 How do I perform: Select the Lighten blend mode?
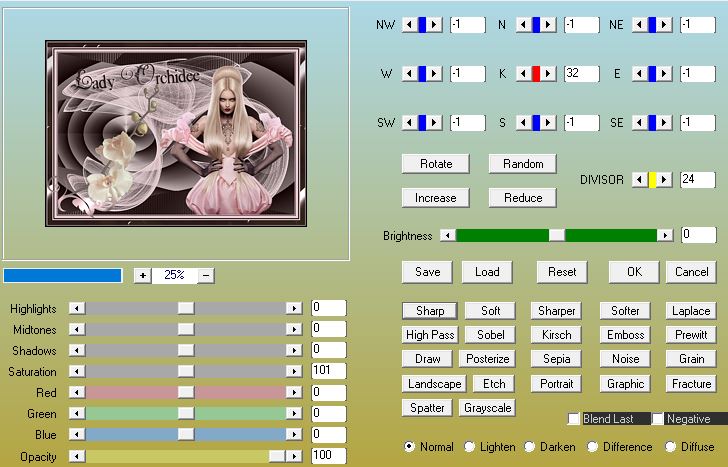pos(469,447)
